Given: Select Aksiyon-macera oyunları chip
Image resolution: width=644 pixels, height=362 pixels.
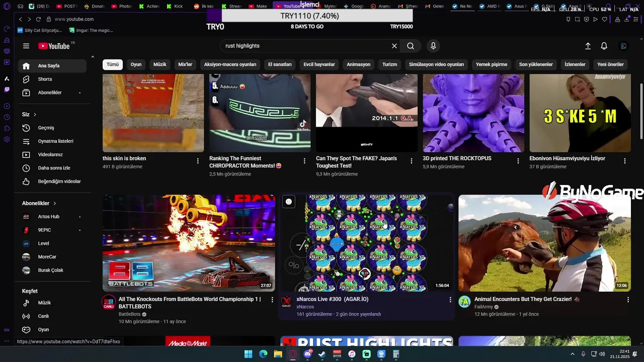Looking at the screenshot, I should [230, 64].
